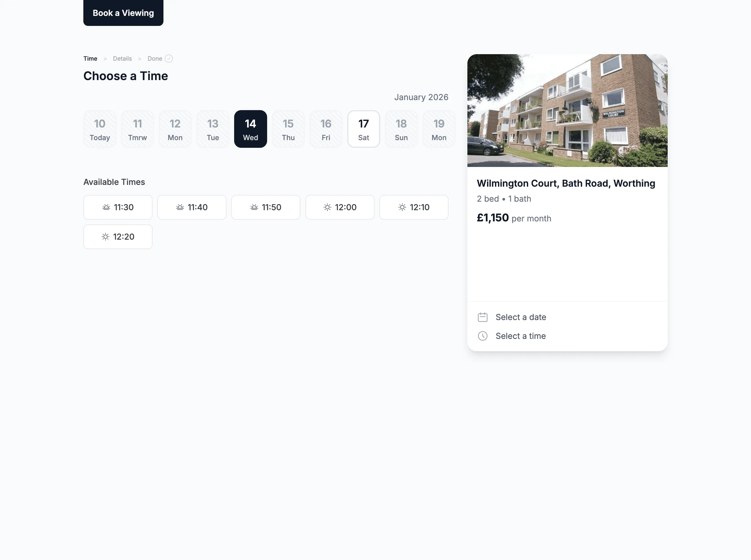
Task: Click the Details breadcrumb step
Action: point(123,58)
